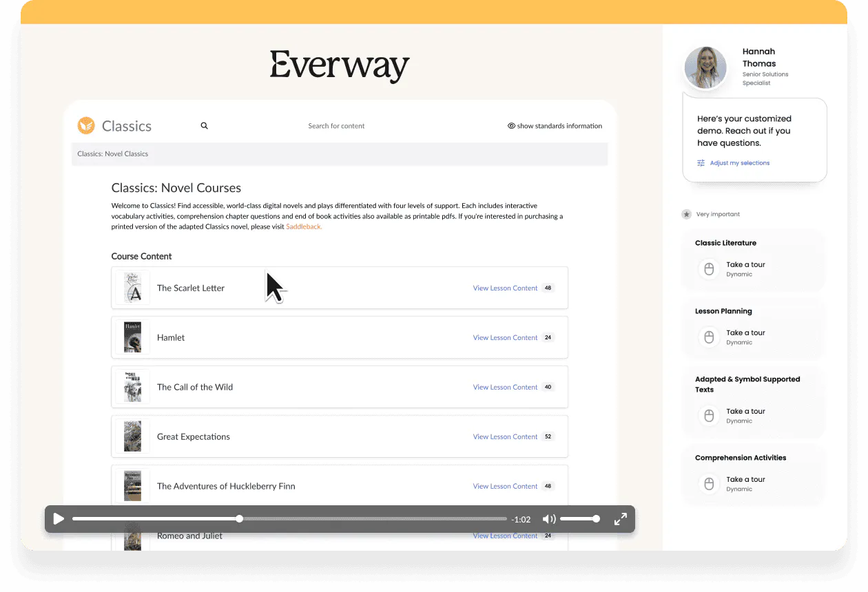Click the 52 badge on Great Expectations row
Screen dimensions: 868x592
coord(548,437)
